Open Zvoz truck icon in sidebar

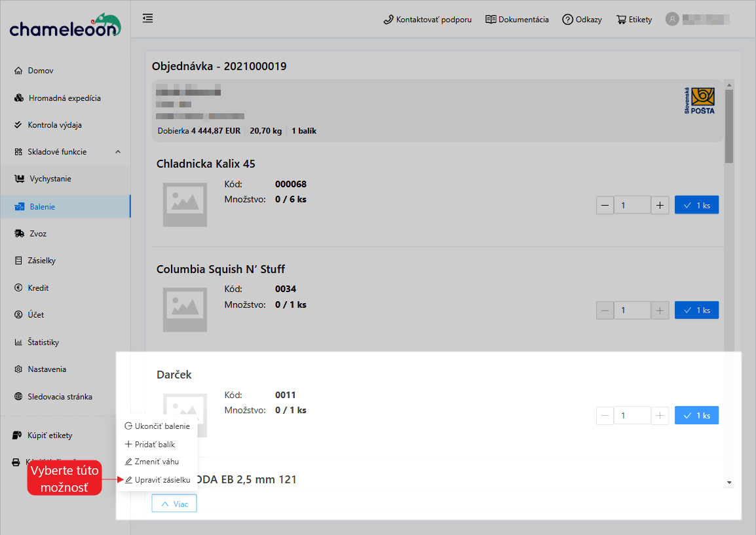20,234
